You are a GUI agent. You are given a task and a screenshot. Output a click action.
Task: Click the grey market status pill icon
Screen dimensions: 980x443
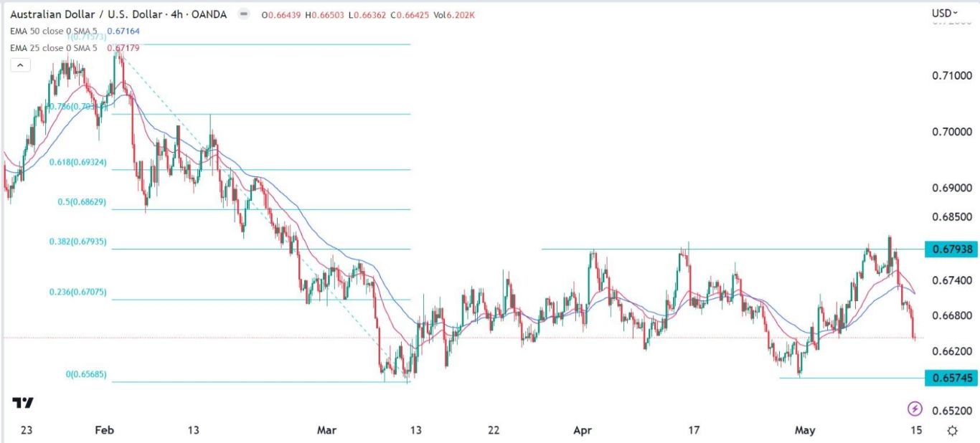244,14
